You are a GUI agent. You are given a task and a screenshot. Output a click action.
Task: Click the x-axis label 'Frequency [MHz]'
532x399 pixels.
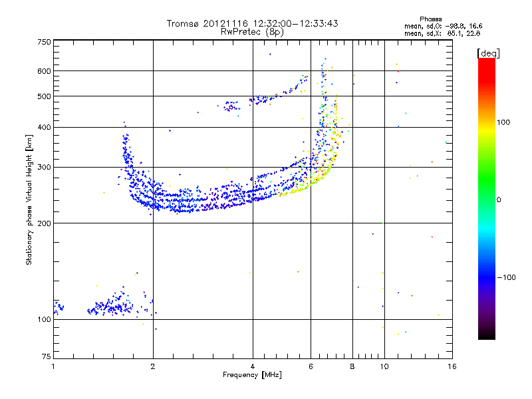click(x=252, y=375)
